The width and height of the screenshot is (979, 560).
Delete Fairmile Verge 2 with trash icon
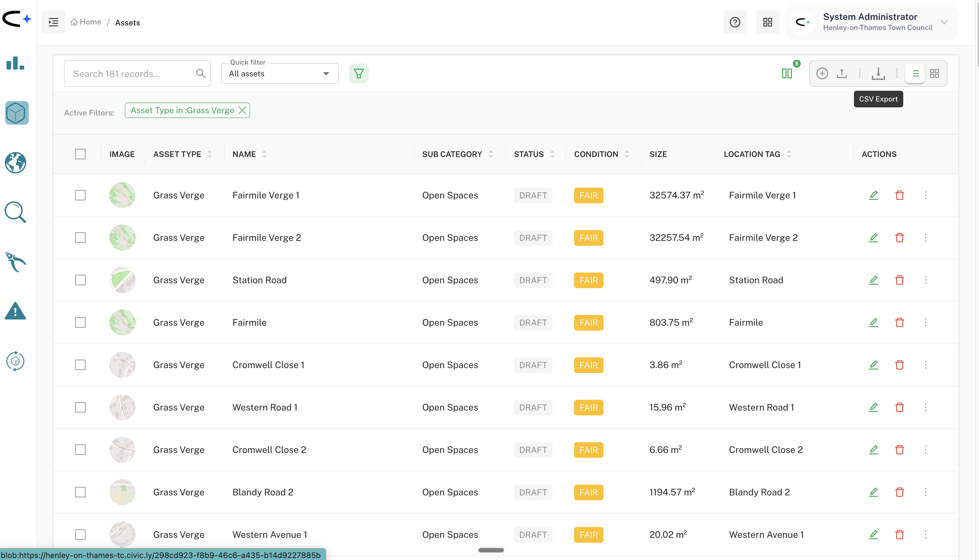coord(899,237)
